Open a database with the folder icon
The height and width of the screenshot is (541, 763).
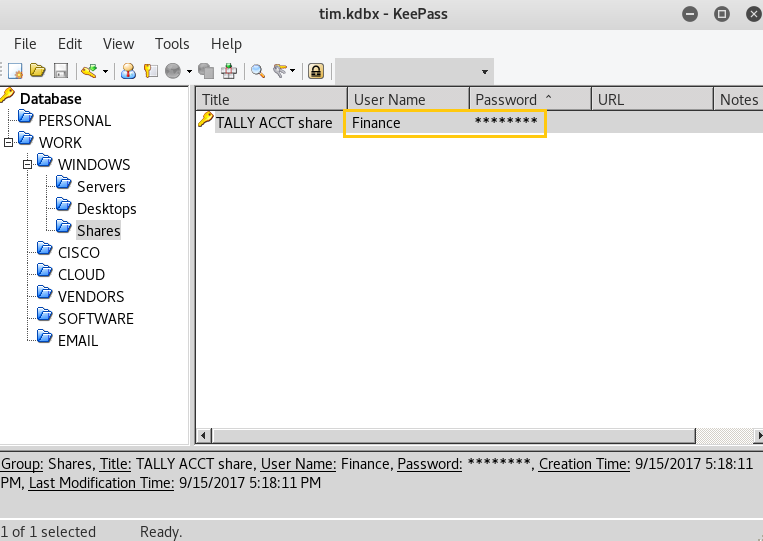click(x=37, y=71)
